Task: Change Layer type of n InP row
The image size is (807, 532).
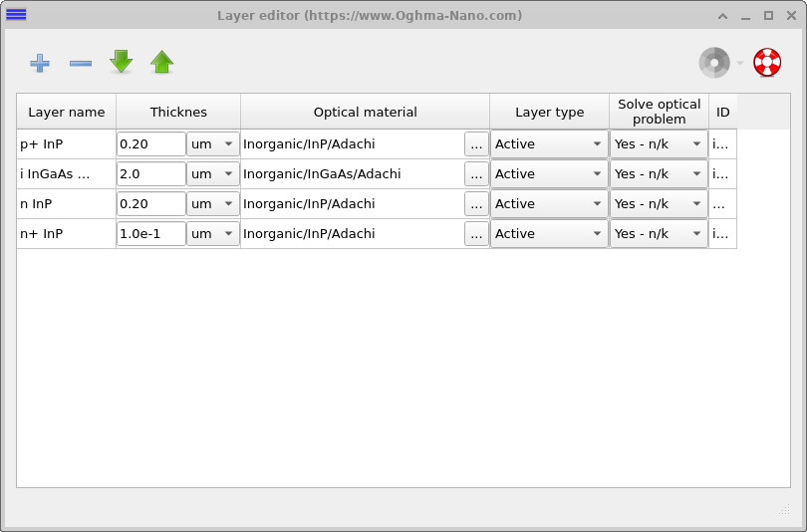Action: 549,204
